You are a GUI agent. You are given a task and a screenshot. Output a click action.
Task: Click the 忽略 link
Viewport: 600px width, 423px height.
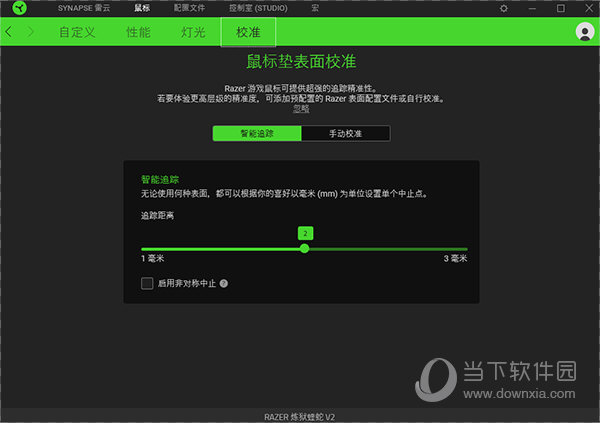[x=302, y=109]
